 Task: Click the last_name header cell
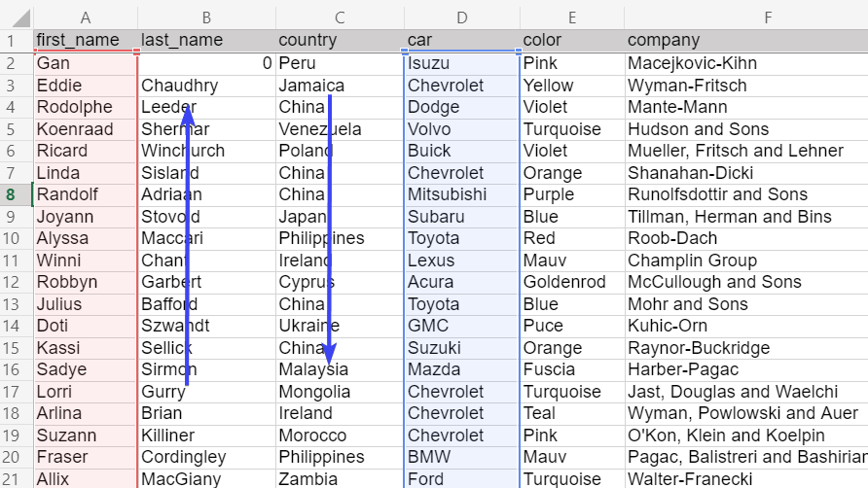coord(206,41)
